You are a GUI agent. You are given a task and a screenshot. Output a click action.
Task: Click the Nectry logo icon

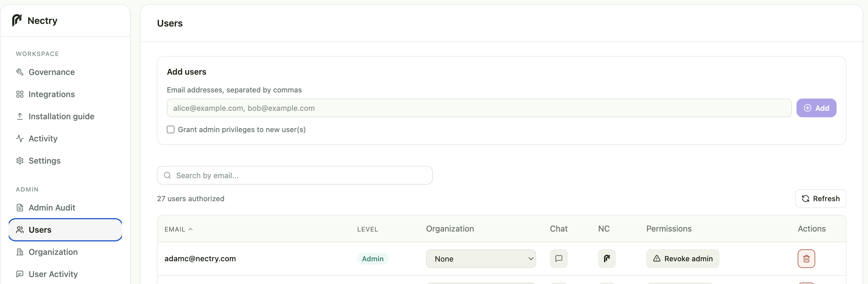pyautogui.click(x=17, y=20)
